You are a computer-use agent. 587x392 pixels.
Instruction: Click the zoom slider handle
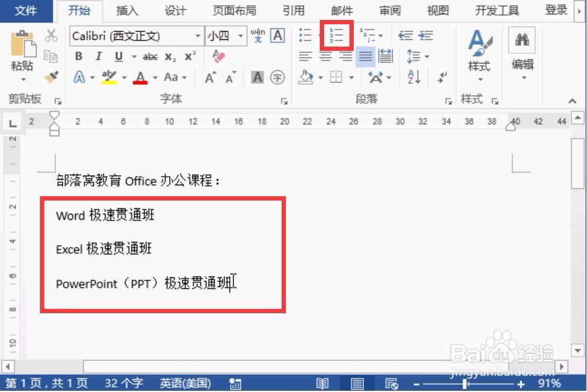point(465,384)
